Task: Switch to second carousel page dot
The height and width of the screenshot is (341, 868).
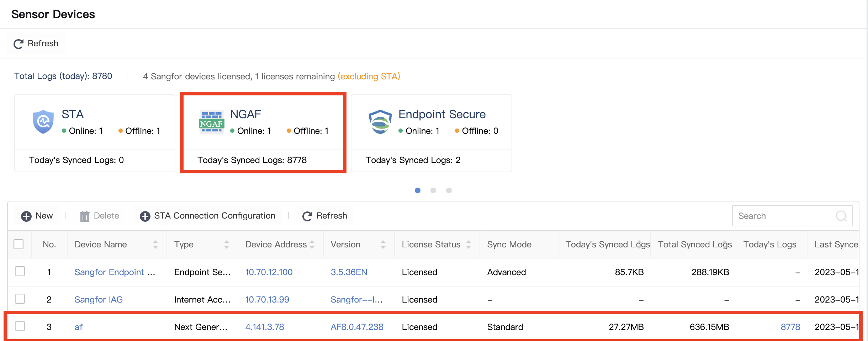Action: tap(433, 190)
